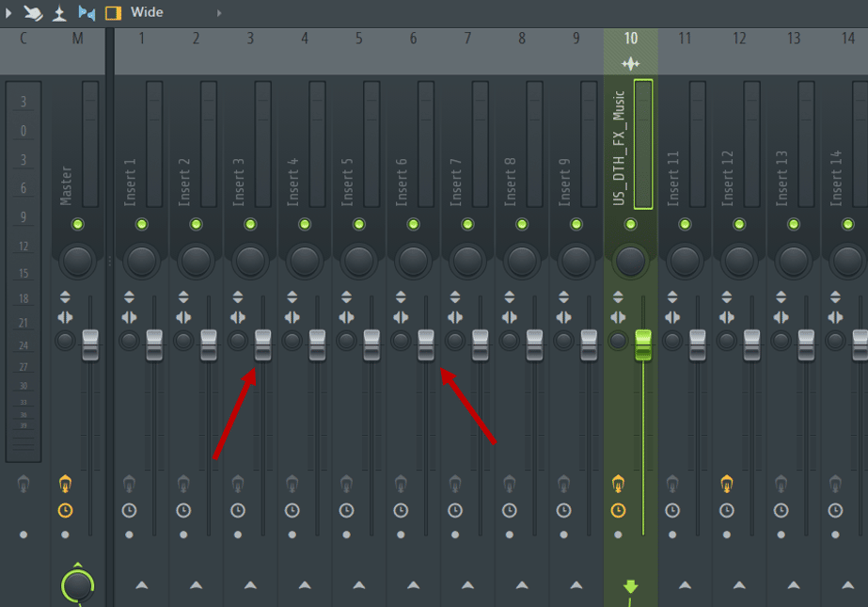This screenshot has width=868, height=607.
Task: Click the plugin picker icon in the toolbar
Action: pyautogui.click(x=59, y=13)
